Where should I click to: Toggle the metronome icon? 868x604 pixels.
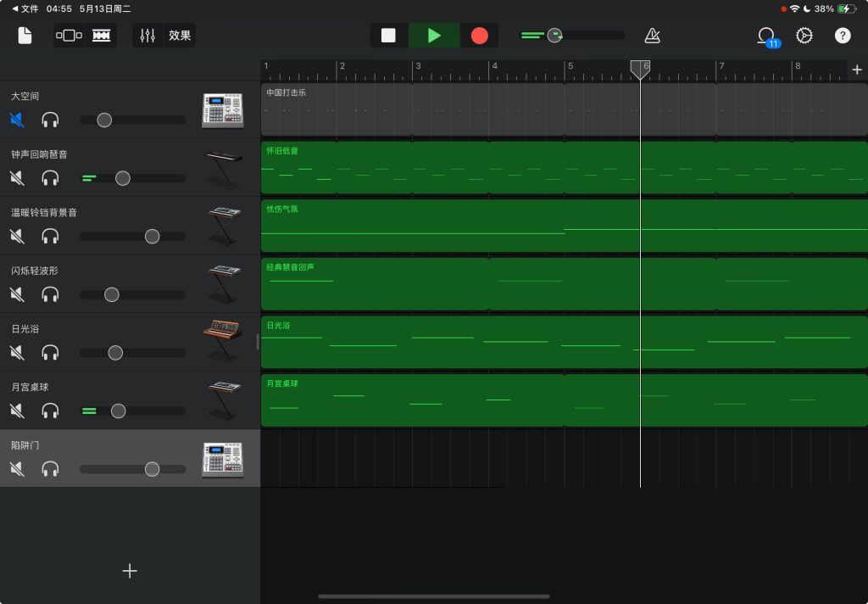point(652,36)
